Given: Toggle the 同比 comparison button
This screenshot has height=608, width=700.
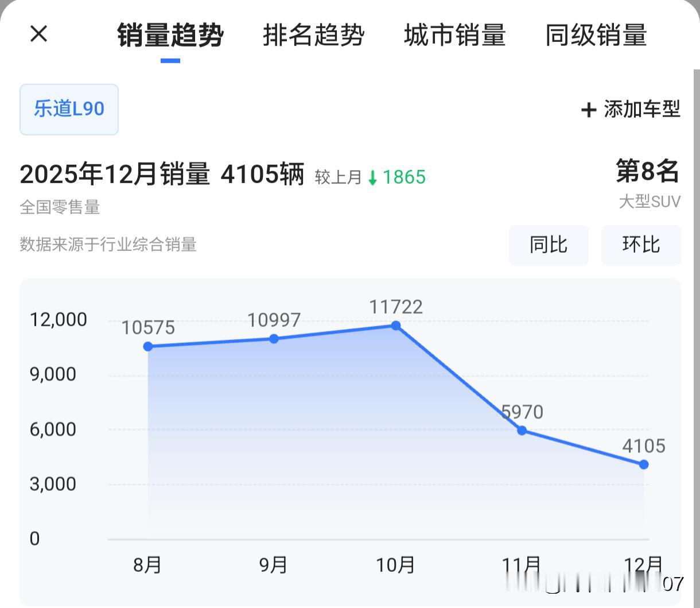Looking at the screenshot, I should 549,245.
